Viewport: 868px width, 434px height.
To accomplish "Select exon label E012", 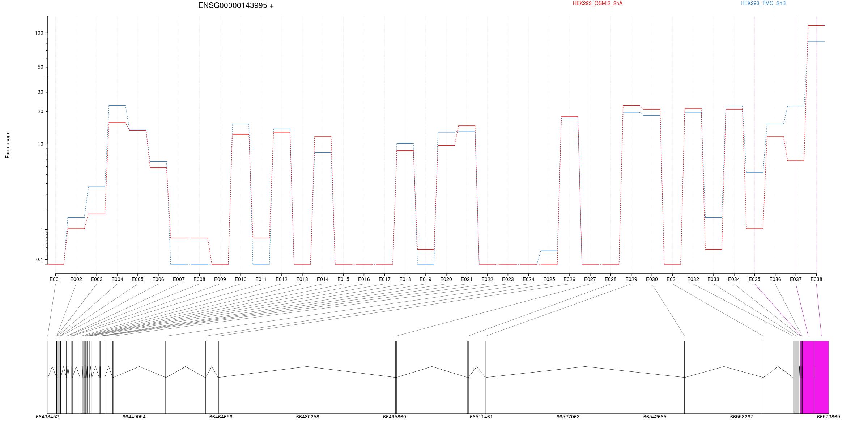I will (281, 279).
